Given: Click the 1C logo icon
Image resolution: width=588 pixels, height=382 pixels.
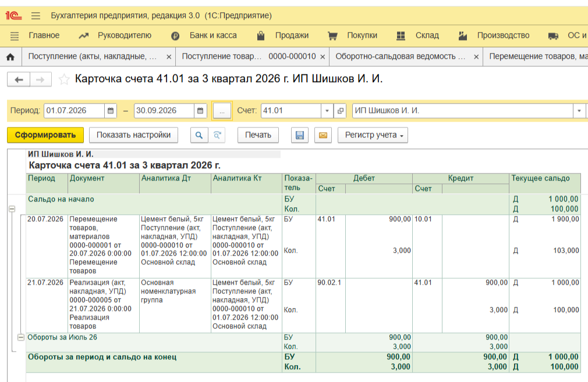Looking at the screenshot, I should click(x=13, y=16).
